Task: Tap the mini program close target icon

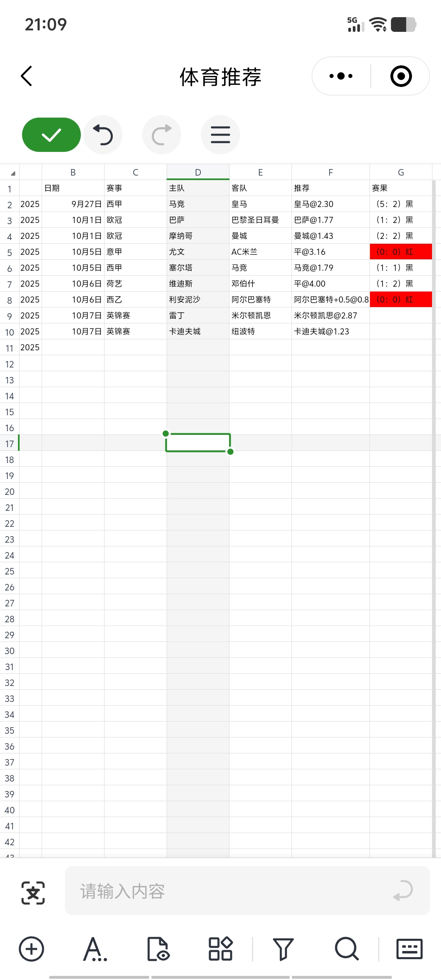Action: pos(401,76)
